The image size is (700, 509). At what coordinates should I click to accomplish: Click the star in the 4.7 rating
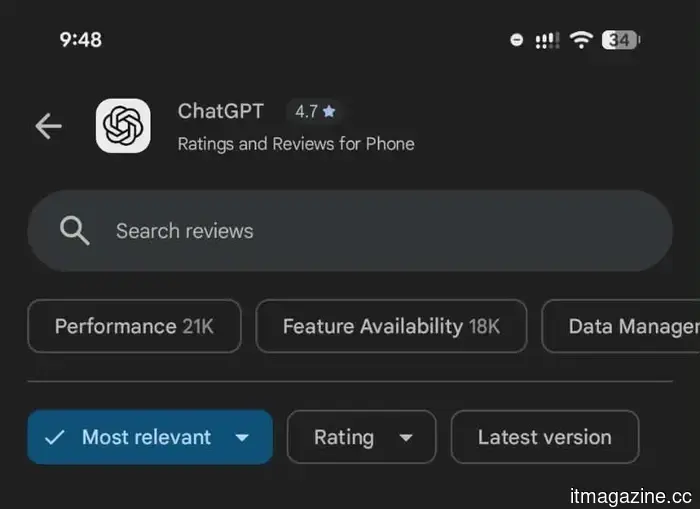[329, 111]
